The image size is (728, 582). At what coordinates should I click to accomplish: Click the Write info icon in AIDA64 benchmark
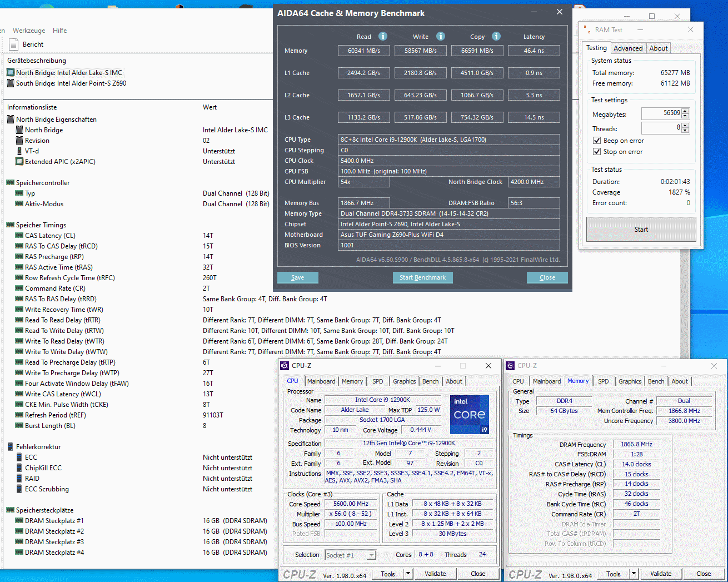tap(441, 36)
